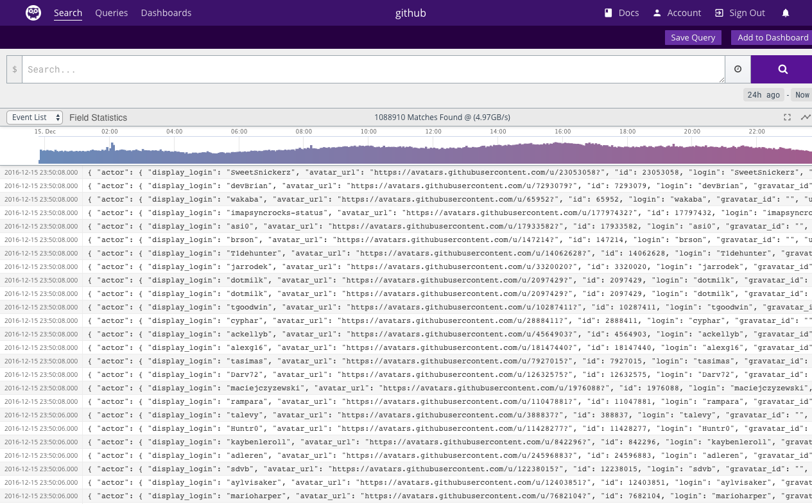Go to Queries tab
Screen dimensions: 812x504
[x=112, y=13]
